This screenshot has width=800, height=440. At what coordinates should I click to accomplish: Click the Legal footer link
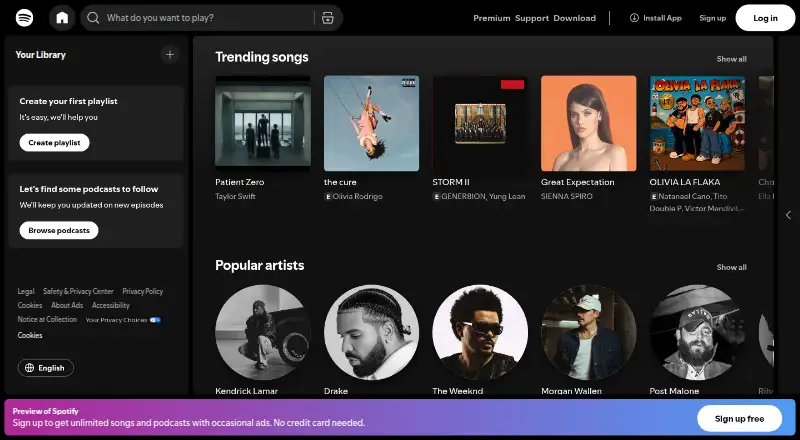pos(26,291)
